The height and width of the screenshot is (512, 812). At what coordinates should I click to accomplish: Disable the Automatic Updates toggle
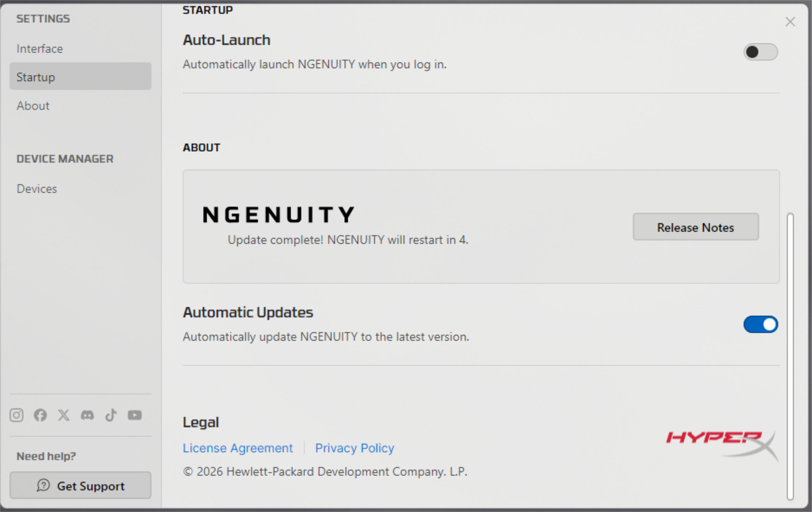coord(760,324)
